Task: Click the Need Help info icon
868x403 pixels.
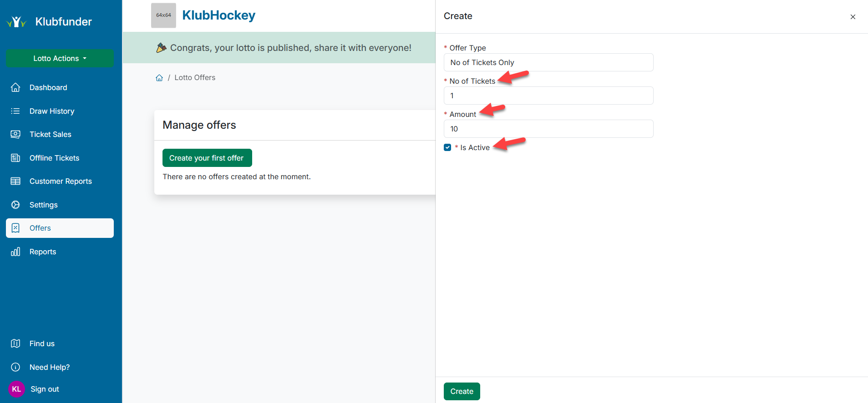Action: click(15, 367)
